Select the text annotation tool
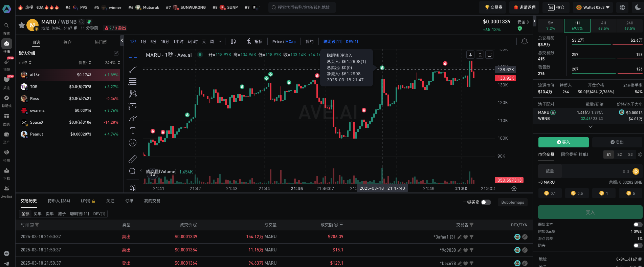The image size is (644, 267). (133, 130)
